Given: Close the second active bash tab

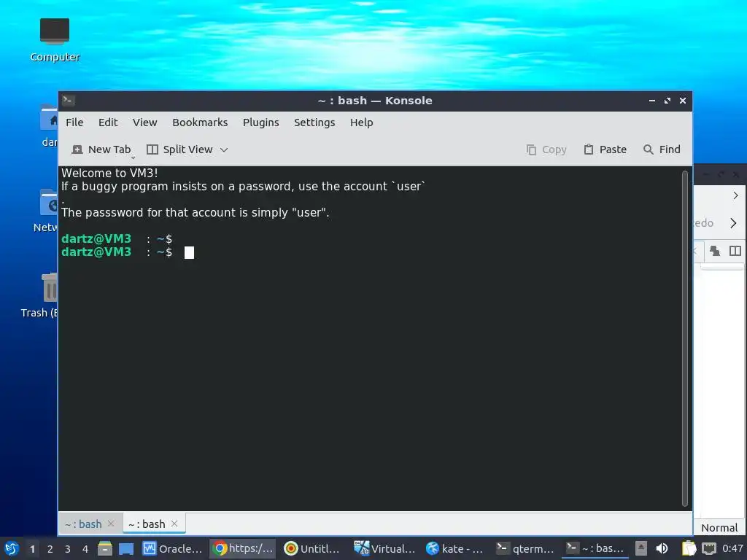Looking at the screenshot, I should [174, 524].
